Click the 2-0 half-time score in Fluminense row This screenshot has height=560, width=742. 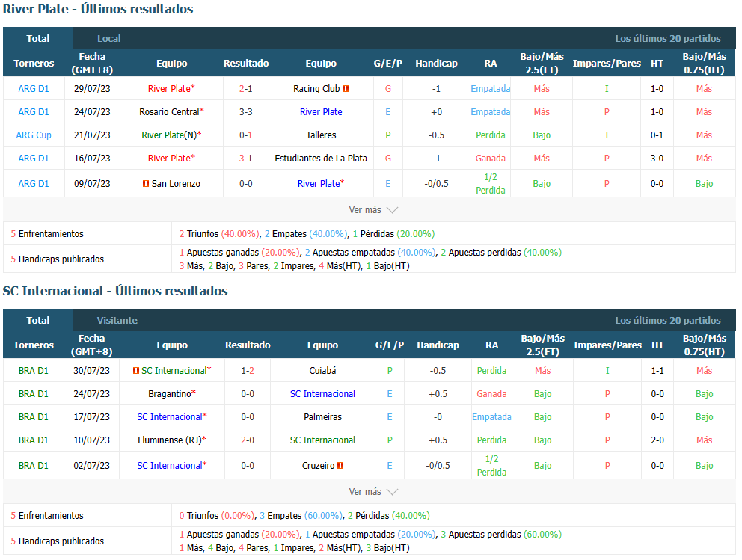tap(657, 440)
